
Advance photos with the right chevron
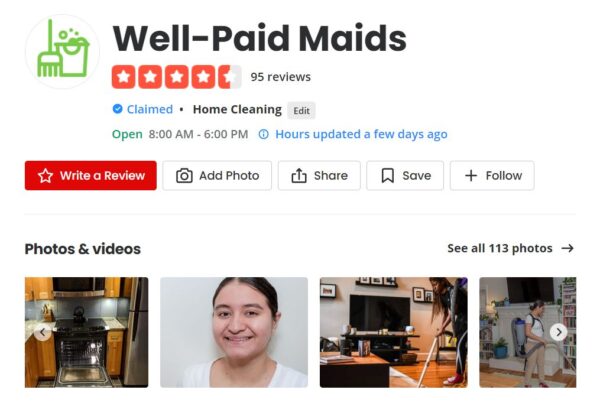(559, 332)
